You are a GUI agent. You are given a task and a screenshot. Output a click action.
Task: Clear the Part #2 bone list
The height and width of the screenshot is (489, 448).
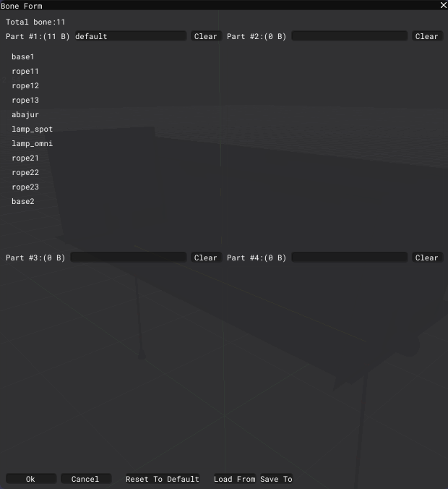click(x=427, y=36)
